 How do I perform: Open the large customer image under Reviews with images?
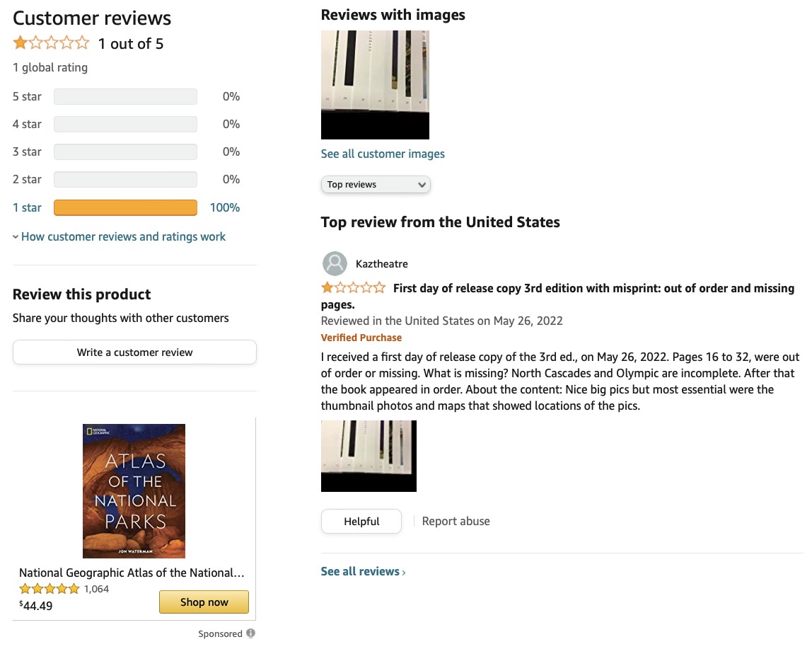375,85
